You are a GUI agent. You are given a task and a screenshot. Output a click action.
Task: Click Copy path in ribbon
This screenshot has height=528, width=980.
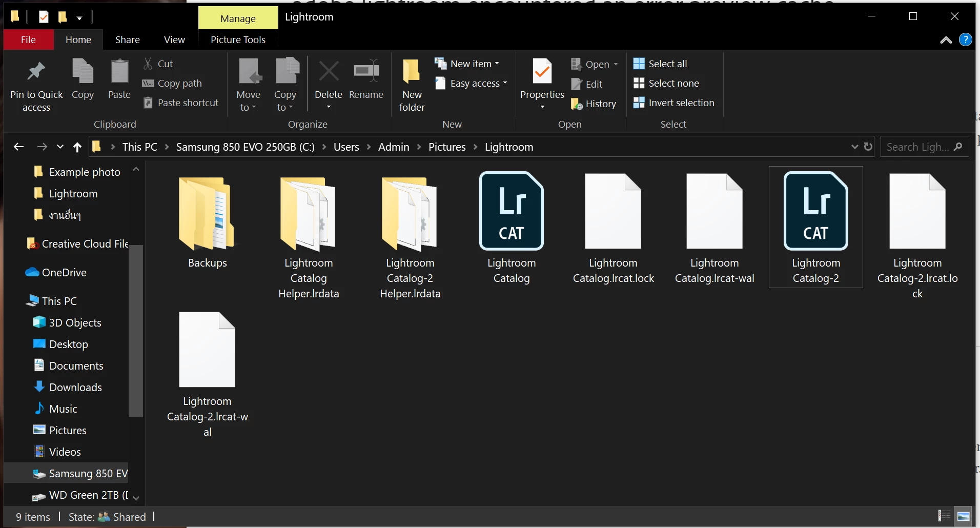click(172, 83)
